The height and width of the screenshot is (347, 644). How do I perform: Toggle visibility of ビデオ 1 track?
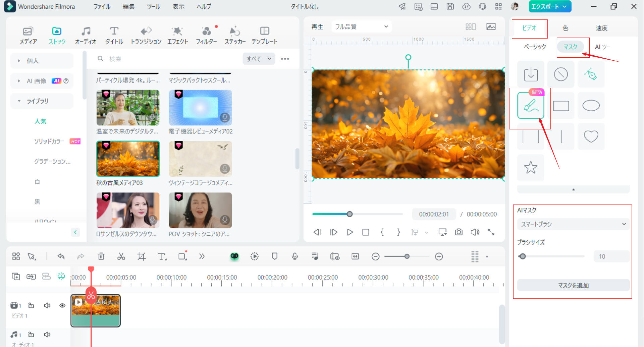click(x=62, y=305)
